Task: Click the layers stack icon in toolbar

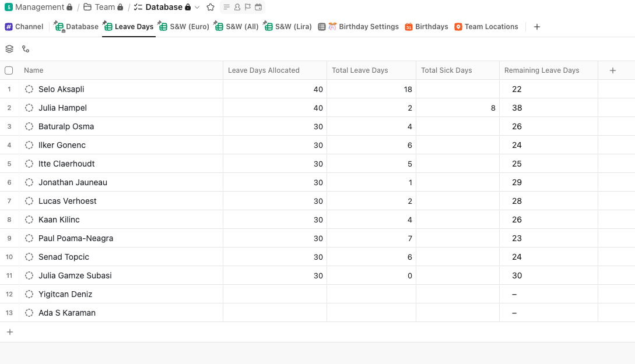Action: coord(9,49)
